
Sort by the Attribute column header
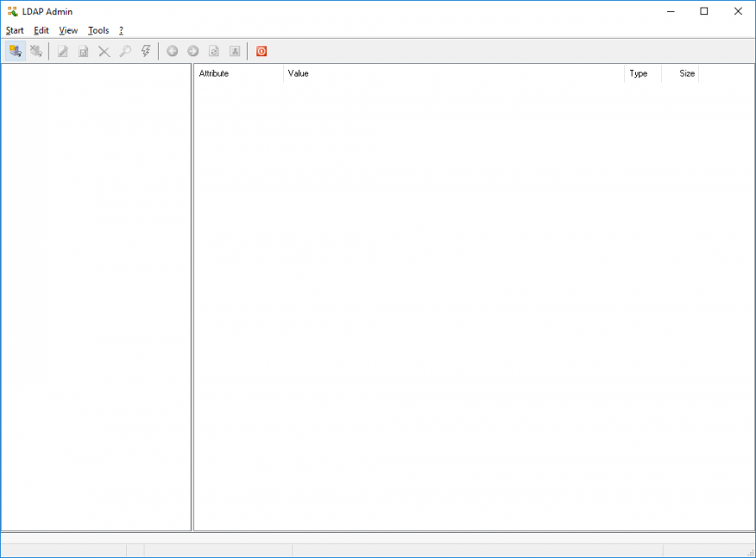(x=239, y=73)
